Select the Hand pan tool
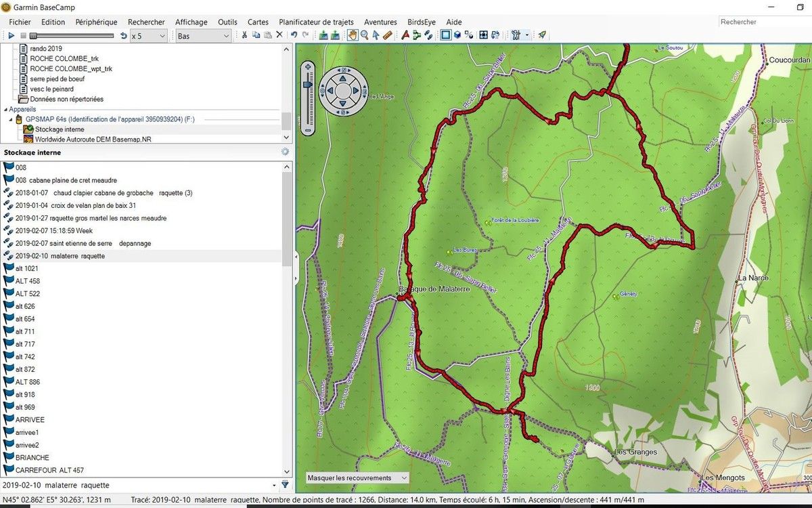Image resolution: width=812 pixels, height=508 pixels. tap(353, 35)
